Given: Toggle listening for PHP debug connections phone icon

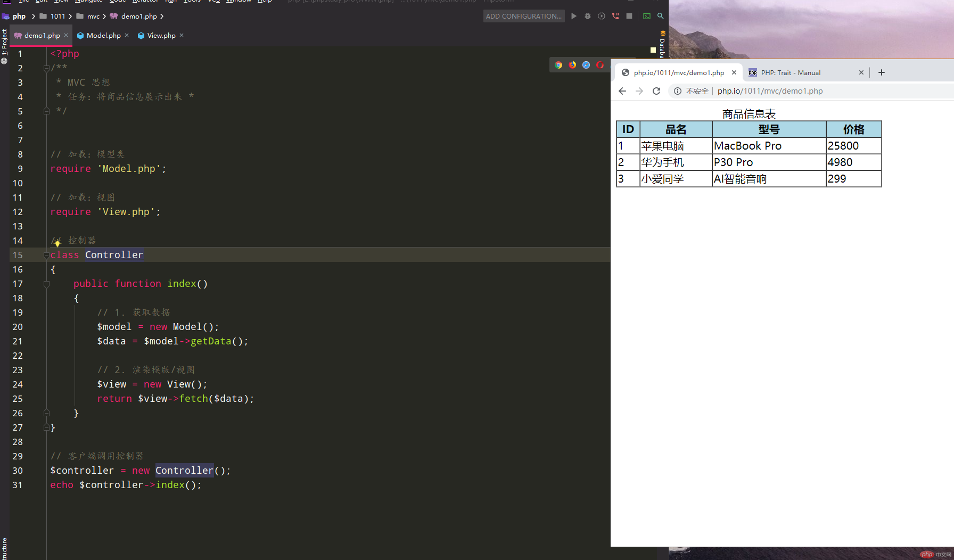Looking at the screenshot, I should pyautogui.click(x=615, y=16).
